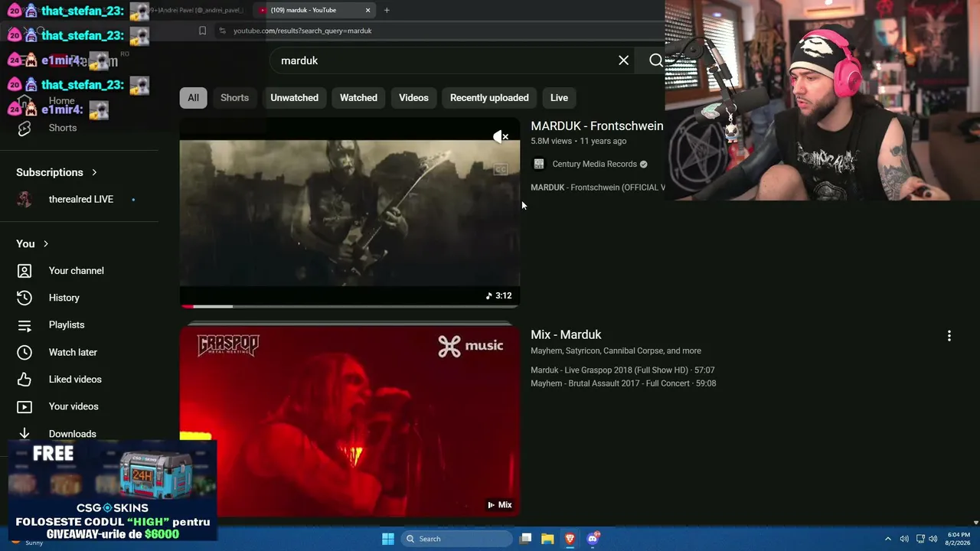Open the Graspop Mix thumbnail
Screen dimensions: 980x551
(350, 421)
